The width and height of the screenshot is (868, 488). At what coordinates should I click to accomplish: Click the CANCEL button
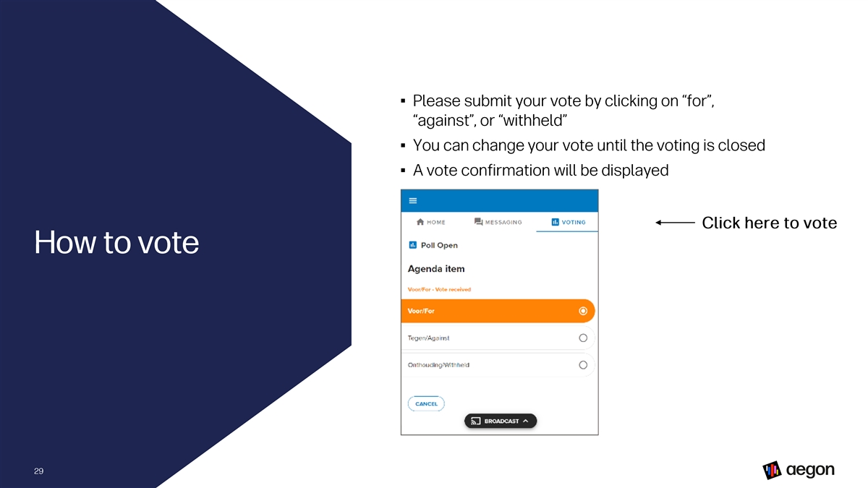[426, 403]
